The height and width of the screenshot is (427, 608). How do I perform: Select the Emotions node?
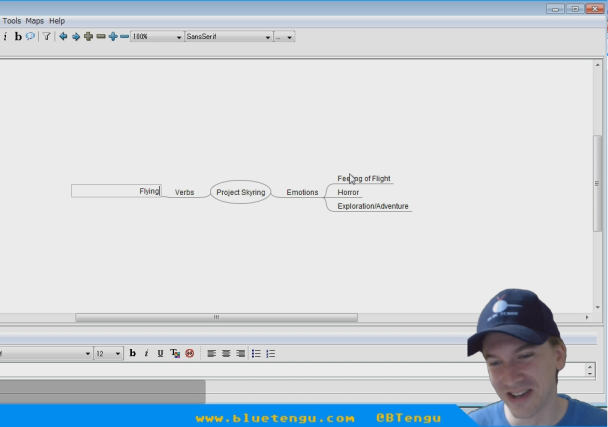(302, 192)
